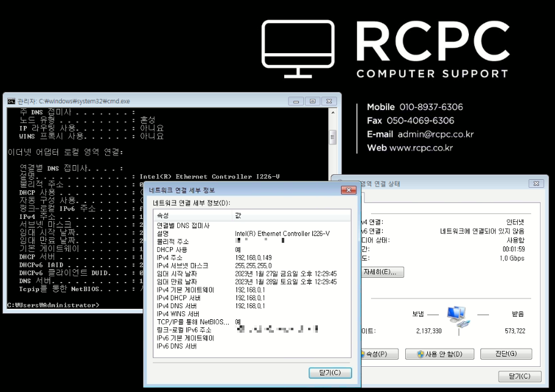Screen dimensions: 555x392
Task: Click the www.rcpc.co.kr web address
Action: coord(421,147)
